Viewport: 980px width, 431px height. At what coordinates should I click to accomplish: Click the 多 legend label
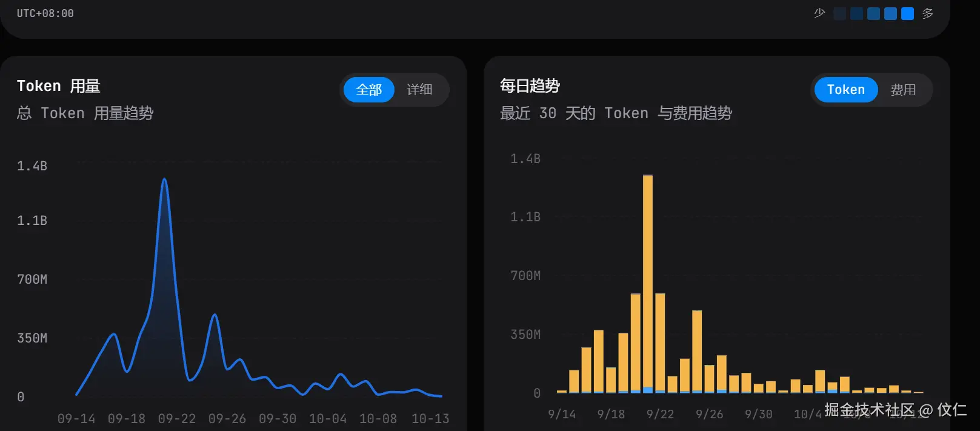pos(928,13)
